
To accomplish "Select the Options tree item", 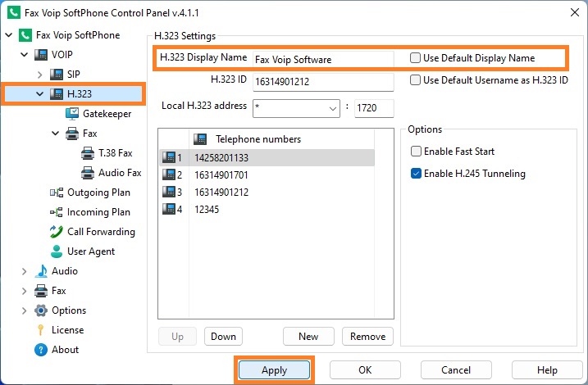I will [69, 310].
